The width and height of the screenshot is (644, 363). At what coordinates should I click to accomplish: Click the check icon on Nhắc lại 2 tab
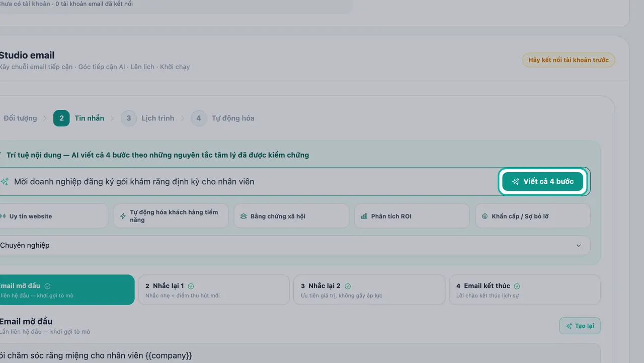click(x=348, y=286)
